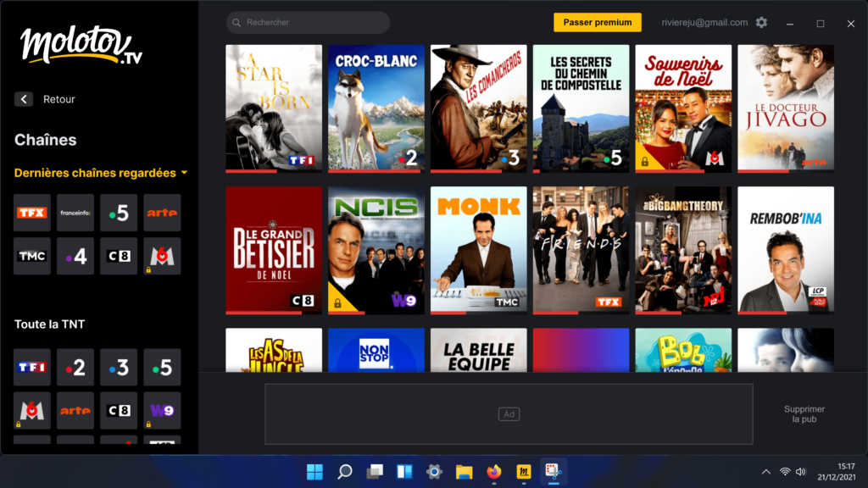Image resolution: width=868 pixels, height=488 pixels.
Task: Select C8 under Dernières chaînes regardées
Action: pyautogui.click(x=119, y=256)
